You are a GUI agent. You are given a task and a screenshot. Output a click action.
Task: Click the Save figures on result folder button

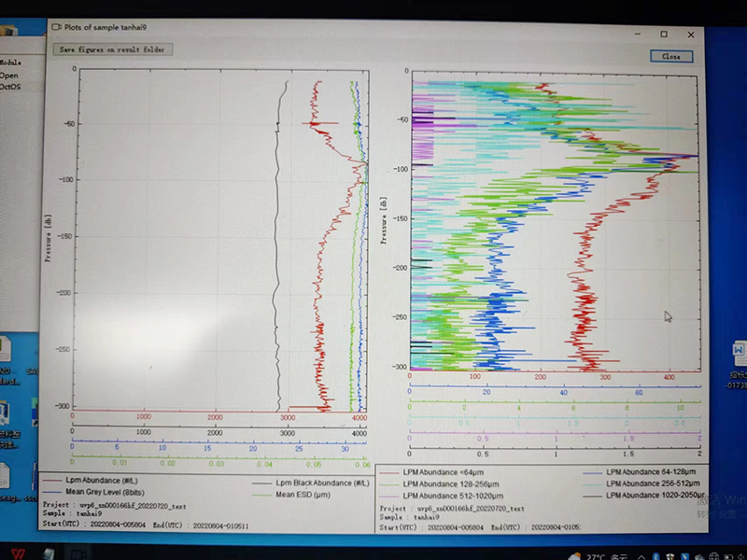pyautogui.click(x=112, y=49)
